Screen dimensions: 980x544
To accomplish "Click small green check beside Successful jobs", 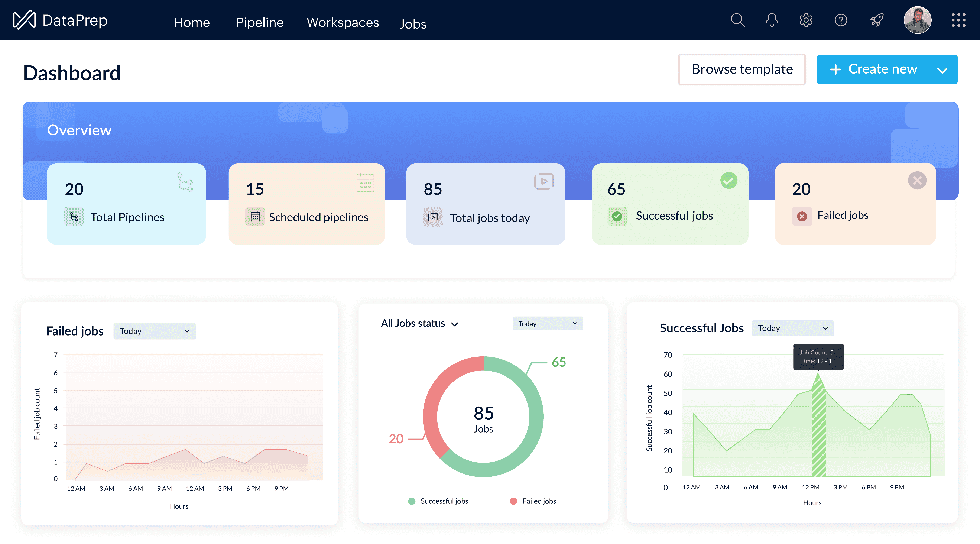I will (x=617, y=216).
